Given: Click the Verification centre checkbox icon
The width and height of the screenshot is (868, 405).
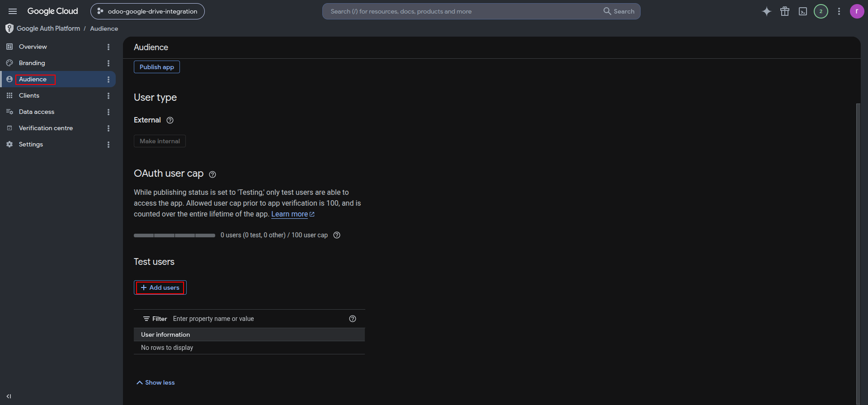Looking at the screenshot, I should tap(9, 128).
